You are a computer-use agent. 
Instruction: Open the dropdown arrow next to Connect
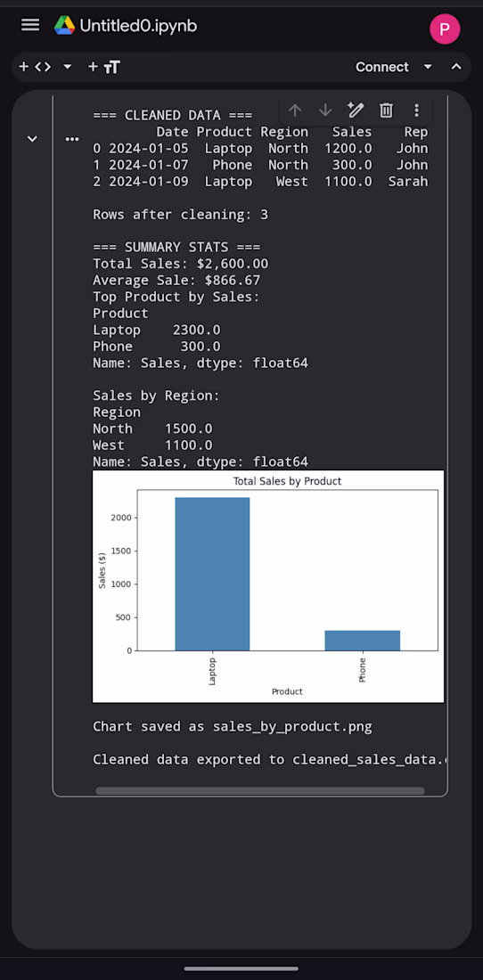click(x=428, y=67)
